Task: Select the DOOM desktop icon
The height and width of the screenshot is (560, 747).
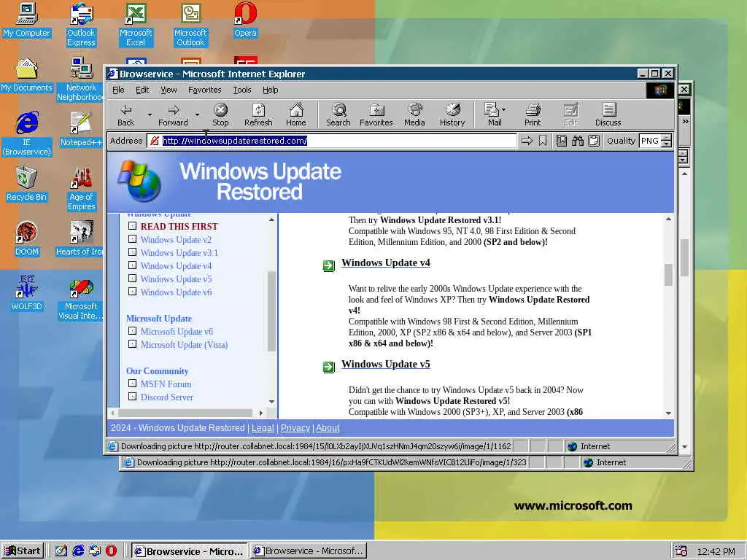Action: pos(27,239)
